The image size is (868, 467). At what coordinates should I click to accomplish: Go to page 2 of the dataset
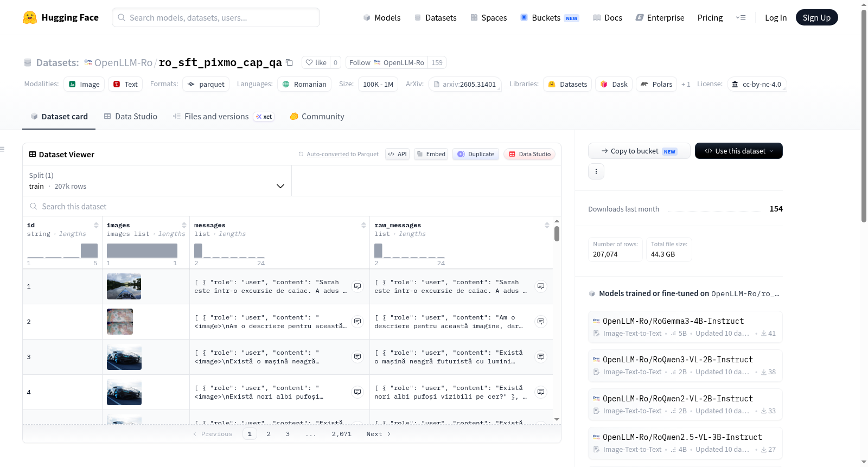click(269, 434)
